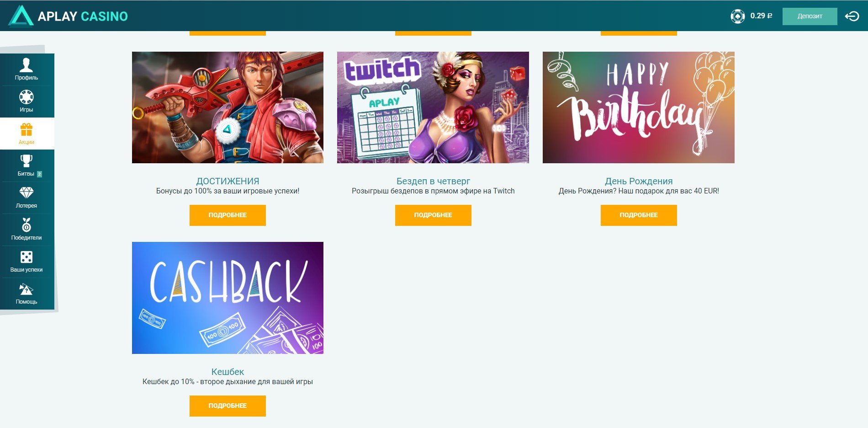This screenshot has height=428, width=868.
Task: Open the Игры chip icon
Action: coord(26,97)
